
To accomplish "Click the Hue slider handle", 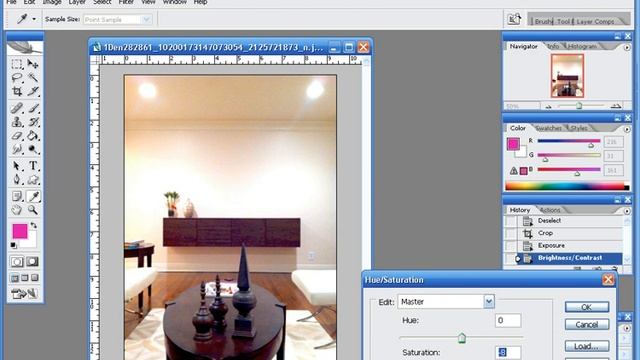I will 462,338.
